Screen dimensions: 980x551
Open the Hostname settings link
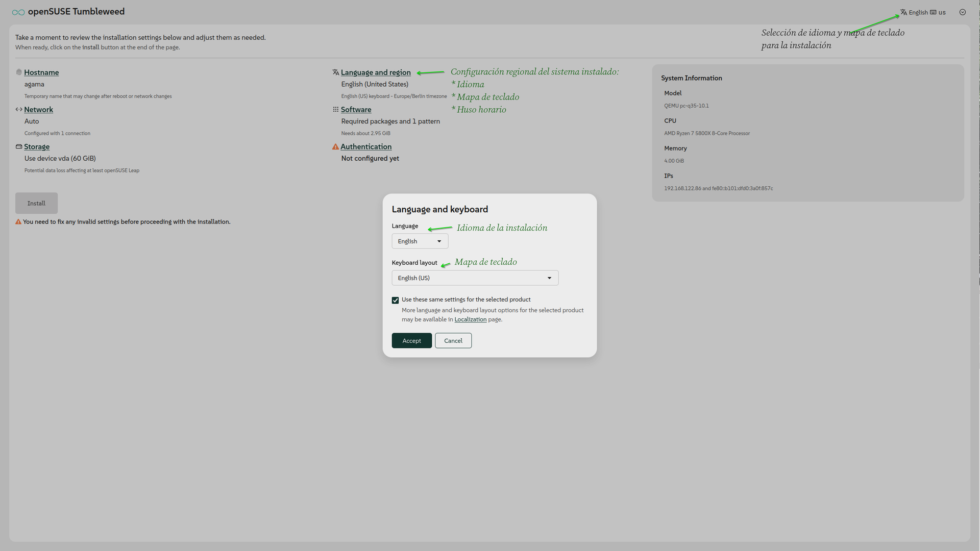tap(41, 72)
